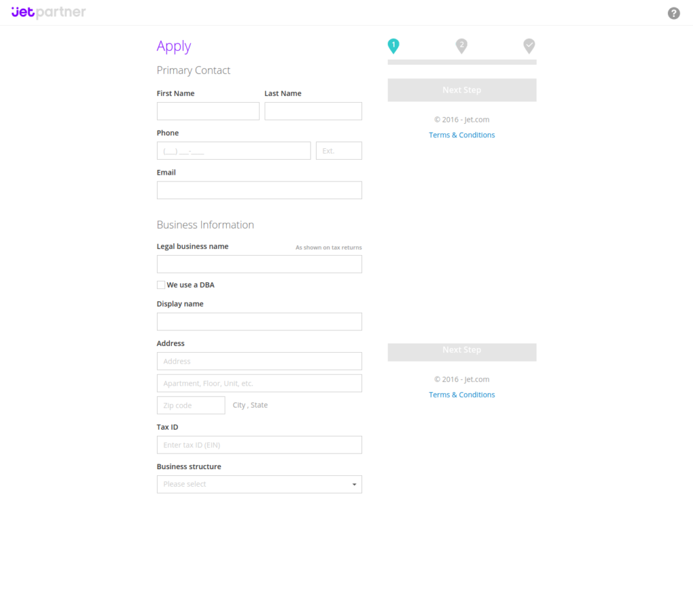Focus the Email field
The image size is (693, 616).
click(x=259, y=190)
